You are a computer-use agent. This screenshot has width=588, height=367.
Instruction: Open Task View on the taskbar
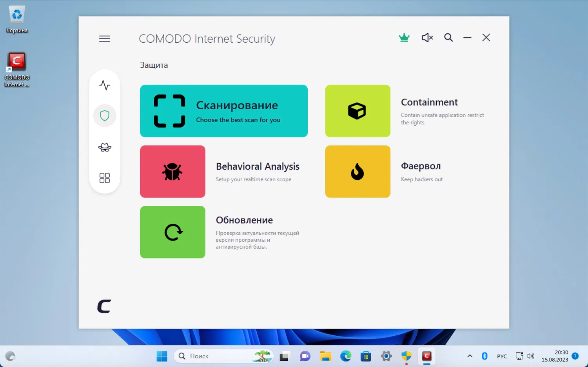[x=284, y=356]
